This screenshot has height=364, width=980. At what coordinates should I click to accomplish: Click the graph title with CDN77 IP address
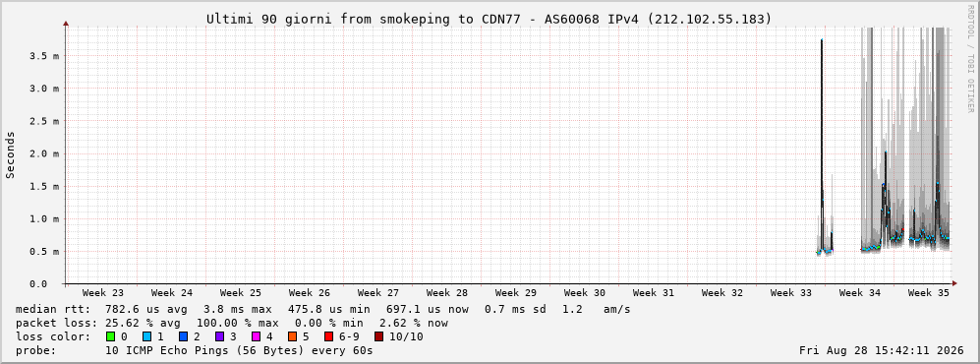490,20
